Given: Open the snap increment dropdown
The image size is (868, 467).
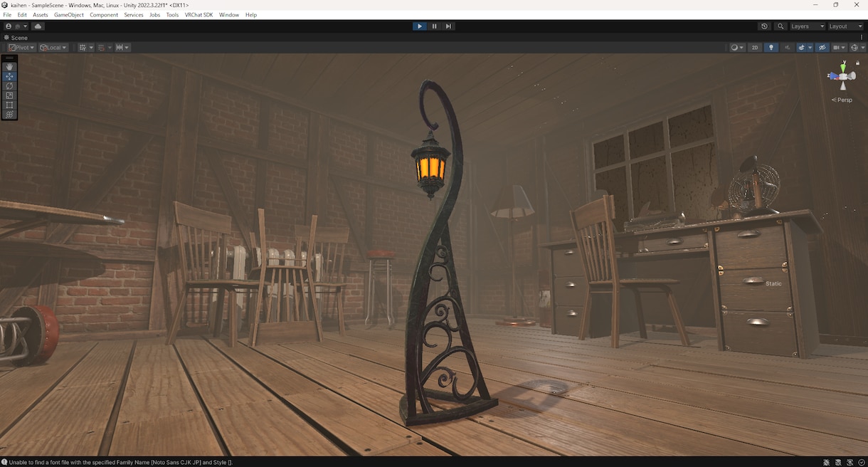Looking at the screenshot, I should point(123,48).
